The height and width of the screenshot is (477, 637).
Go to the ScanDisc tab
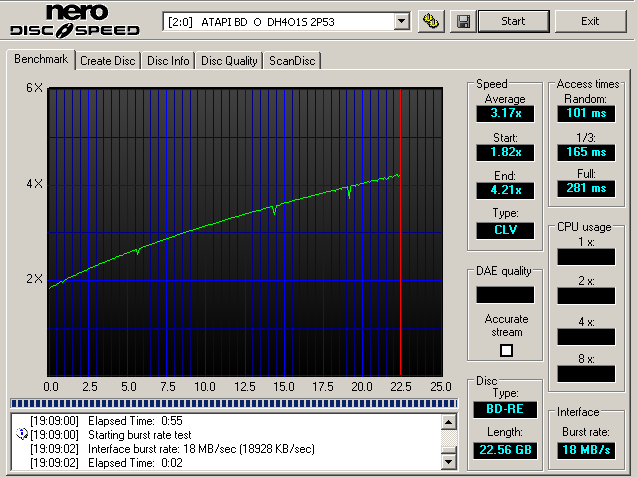291,61
